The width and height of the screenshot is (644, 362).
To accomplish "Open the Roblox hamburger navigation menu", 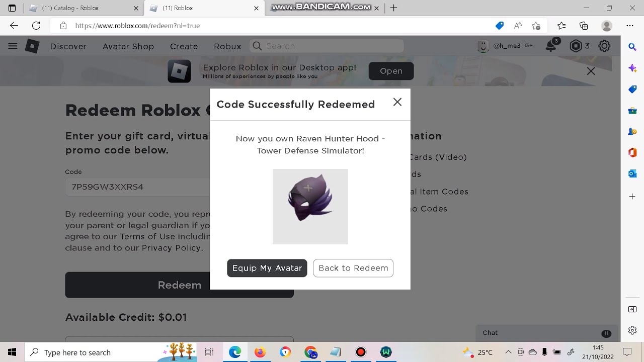I will click(13, 46).
